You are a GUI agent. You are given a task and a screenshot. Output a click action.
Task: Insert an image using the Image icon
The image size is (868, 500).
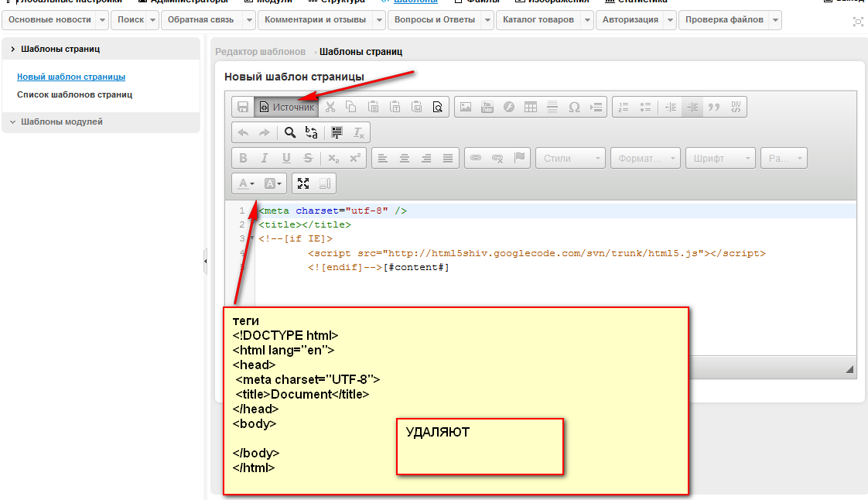466,107
